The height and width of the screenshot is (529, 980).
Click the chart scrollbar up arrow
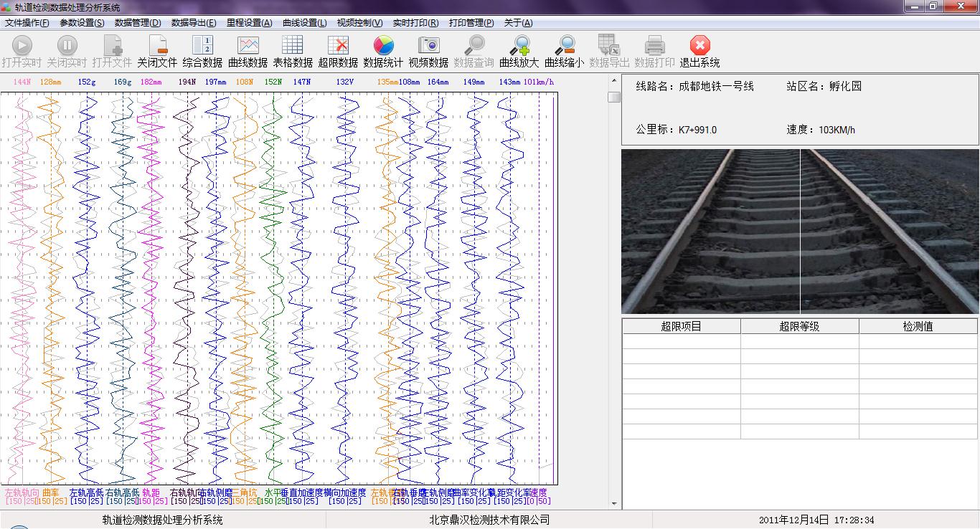click(614, 80)
